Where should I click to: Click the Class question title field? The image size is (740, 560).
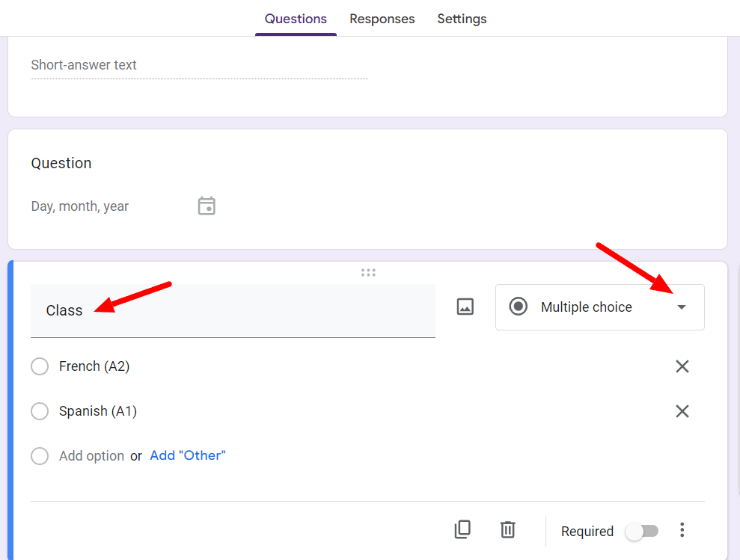[233, 310]
